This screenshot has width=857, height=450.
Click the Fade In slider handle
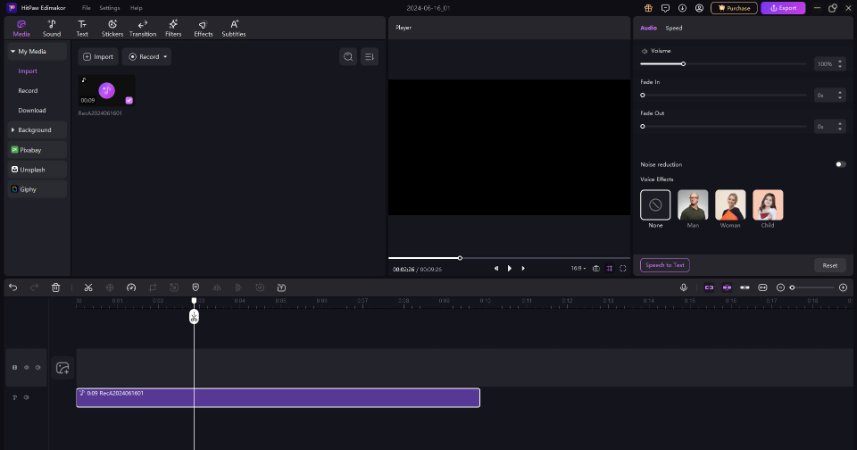click(643, 95)
